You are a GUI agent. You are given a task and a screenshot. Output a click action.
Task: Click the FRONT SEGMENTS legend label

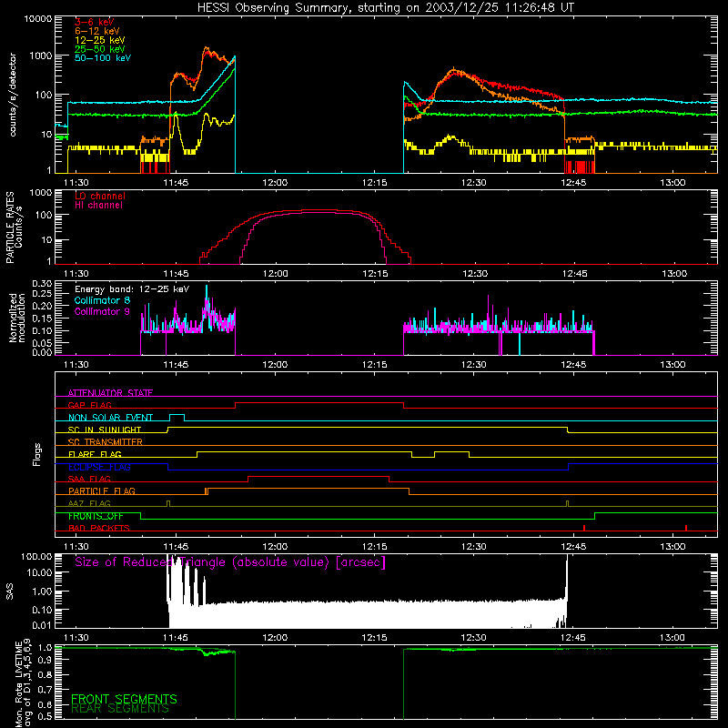[x=124, y=699]
